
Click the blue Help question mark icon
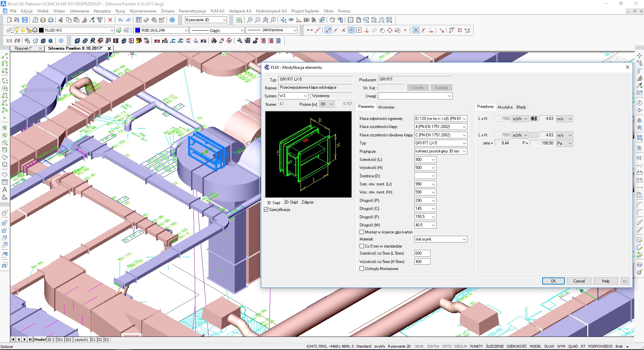point(172,20)
